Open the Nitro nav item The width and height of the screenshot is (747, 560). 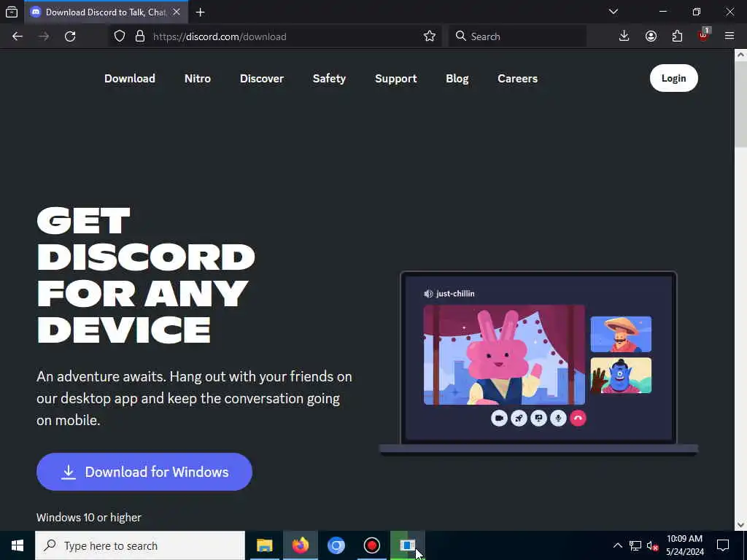pos(198,79)
